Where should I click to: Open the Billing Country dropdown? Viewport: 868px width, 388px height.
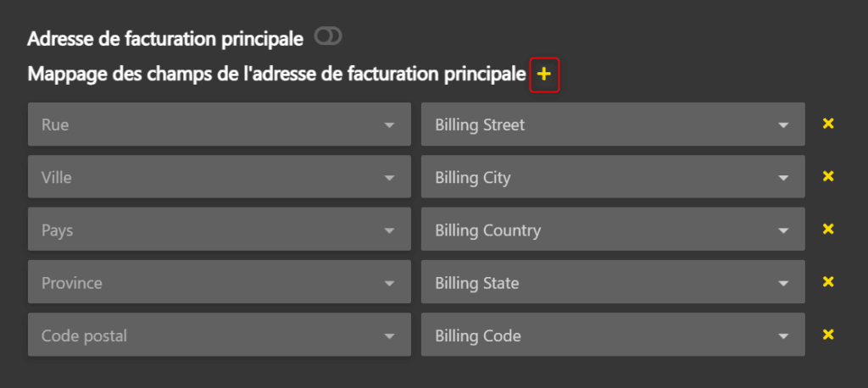pos(612,230)
